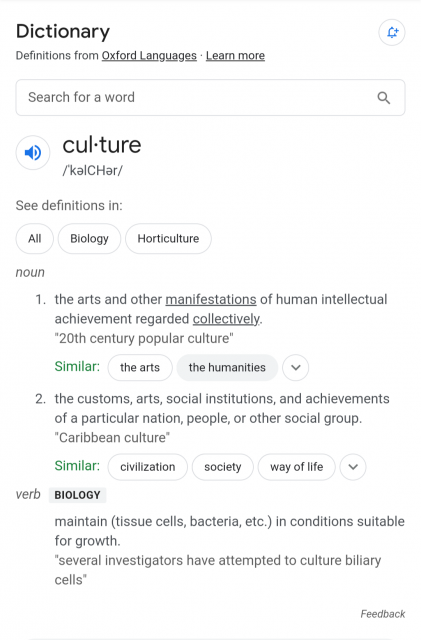Expand more similar words after way of life

pos(353,467)
